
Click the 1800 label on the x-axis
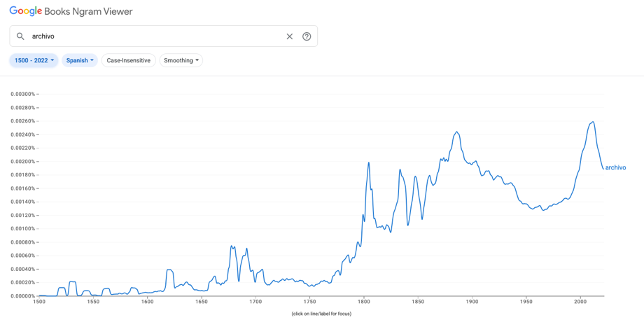tap(364, 302)
